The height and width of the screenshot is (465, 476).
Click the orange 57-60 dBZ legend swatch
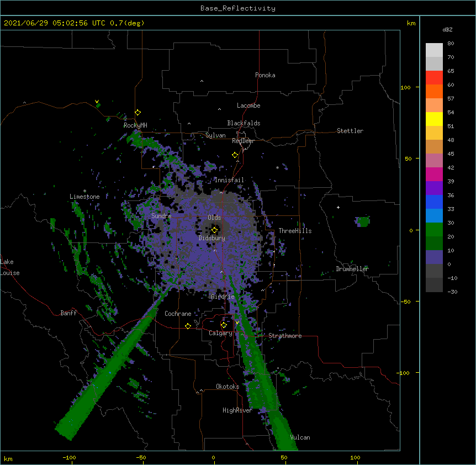[x=434, y=91]
